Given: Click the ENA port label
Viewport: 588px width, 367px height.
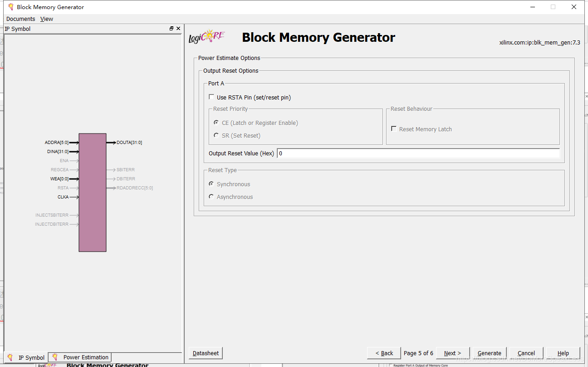Looking at the screenshot, I should (x=64, y=161).
